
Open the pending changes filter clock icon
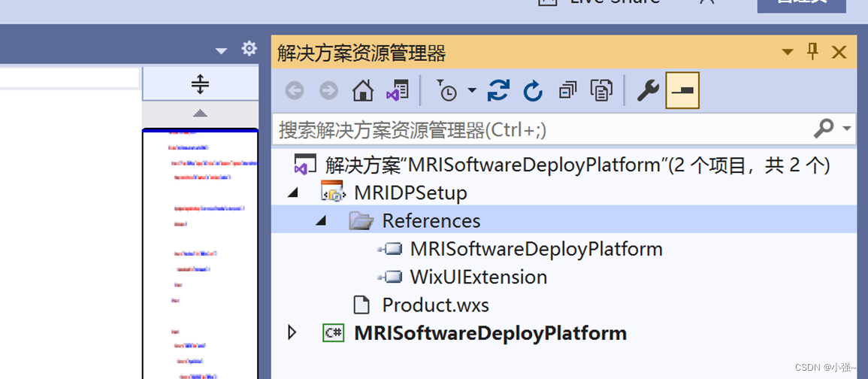(446, 90)
